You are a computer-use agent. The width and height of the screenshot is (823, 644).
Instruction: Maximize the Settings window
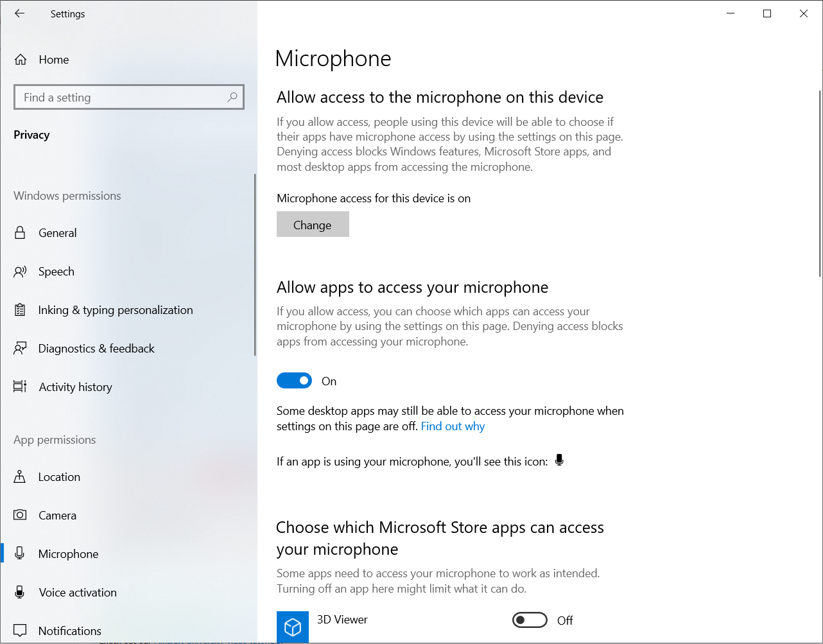pos(767,13)
